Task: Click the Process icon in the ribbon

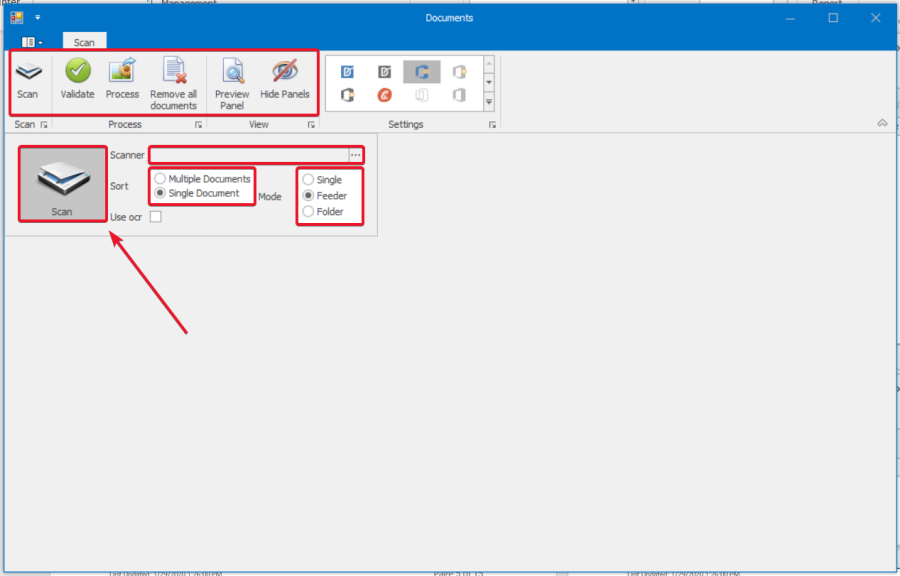Action: coord(122,72)
